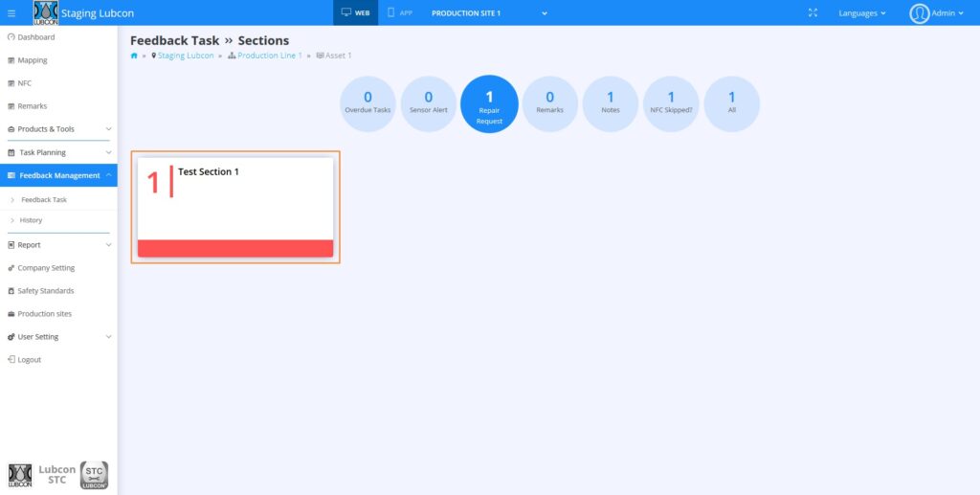The height and width of the screenshot is (495, 980).
Task: Click the hamburger menu icon
Action: click(11, 13)
